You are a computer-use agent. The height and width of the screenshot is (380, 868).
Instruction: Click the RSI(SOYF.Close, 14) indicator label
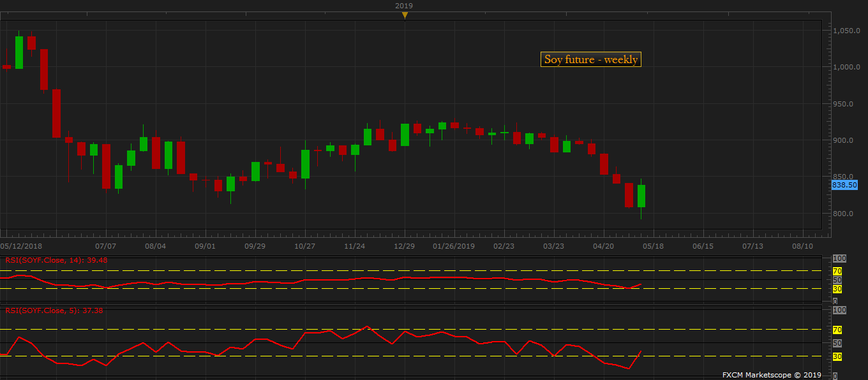click(x=56, y=259)
